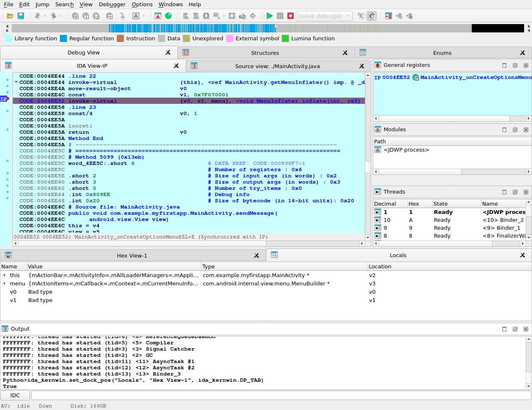The width and height of the screenshot is (532, 410).
Task: Click the text search 'A' toolbar icon
Action: click(136, 16)
